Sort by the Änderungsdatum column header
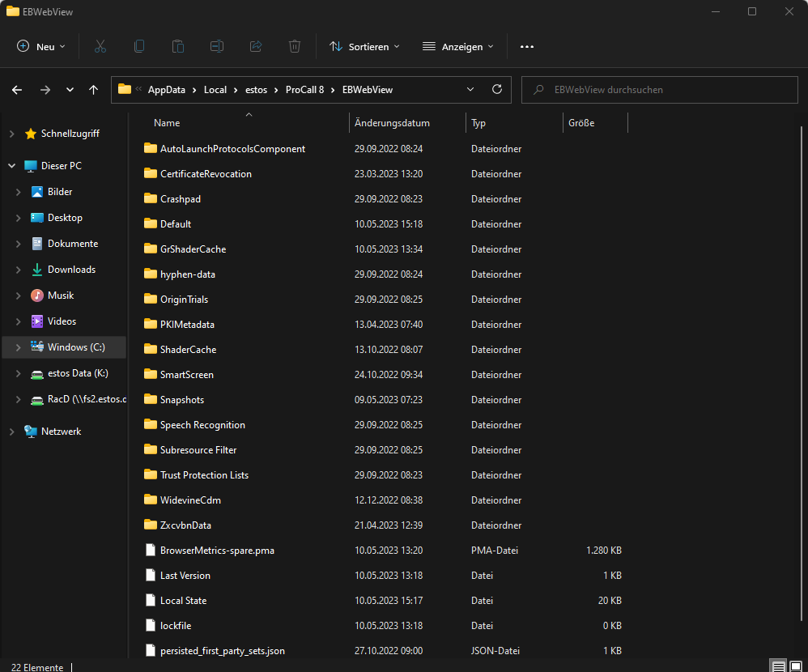This screenshot has height=672, width=808. [x=392, y=123]
